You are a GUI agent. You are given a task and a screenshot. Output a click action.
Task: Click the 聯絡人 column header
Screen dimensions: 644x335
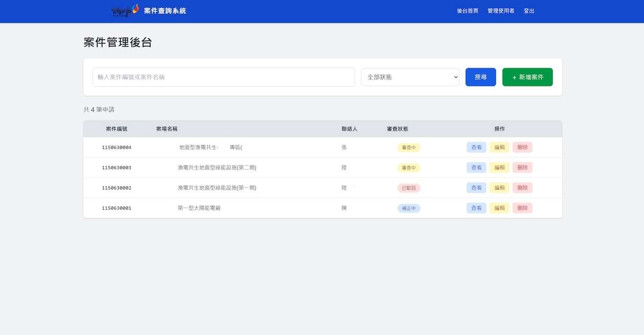tap(349, 129)
